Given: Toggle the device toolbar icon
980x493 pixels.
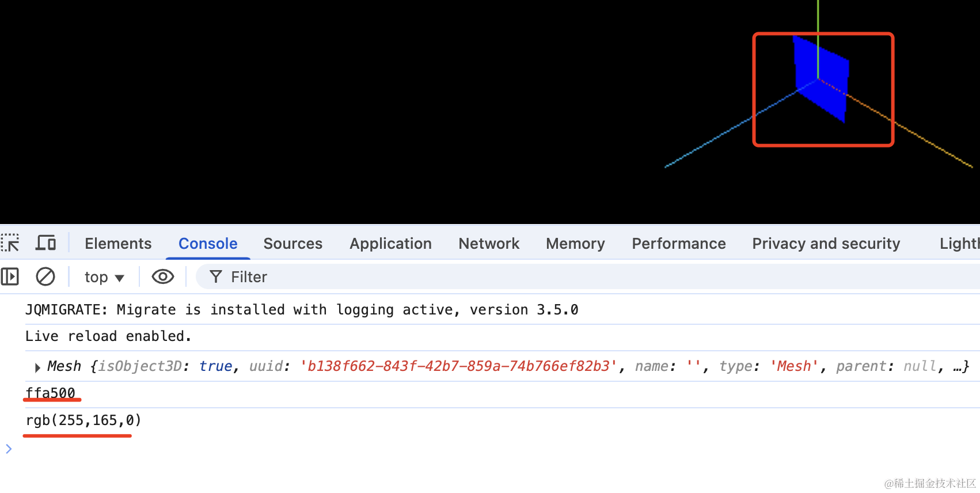Looking at the screenshot, I should pos(45,243).
